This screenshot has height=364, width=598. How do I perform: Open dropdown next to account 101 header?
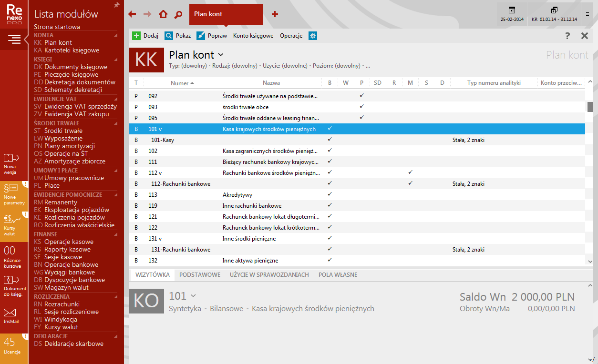click(x=193, y=296)
